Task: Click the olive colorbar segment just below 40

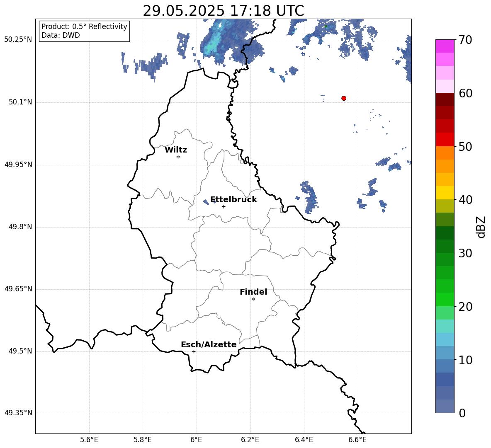Action: 445,206
